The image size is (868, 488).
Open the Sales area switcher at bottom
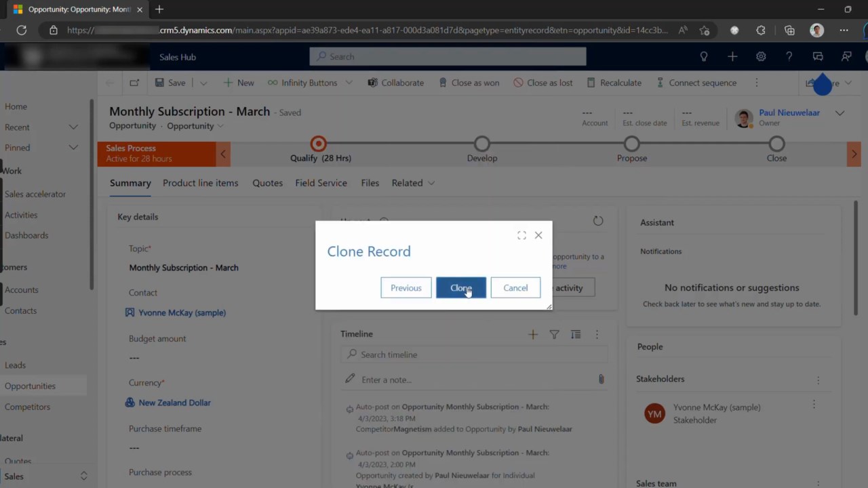tap(45, 476)
